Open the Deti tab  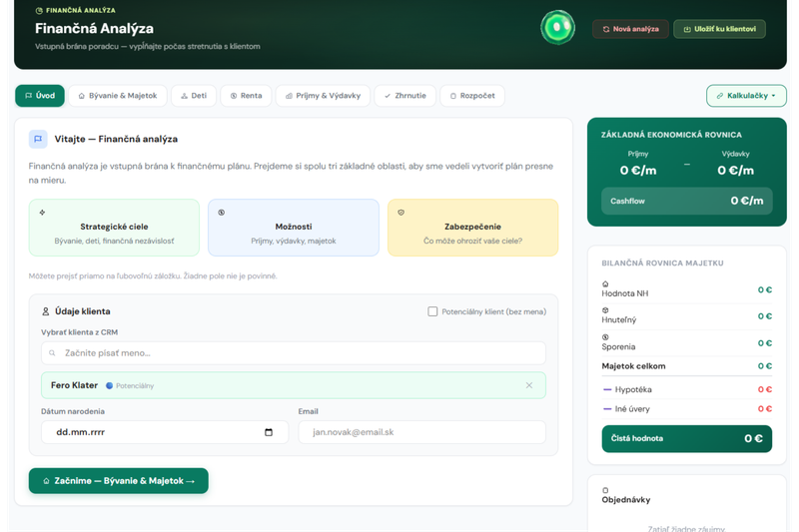point(194,96)
